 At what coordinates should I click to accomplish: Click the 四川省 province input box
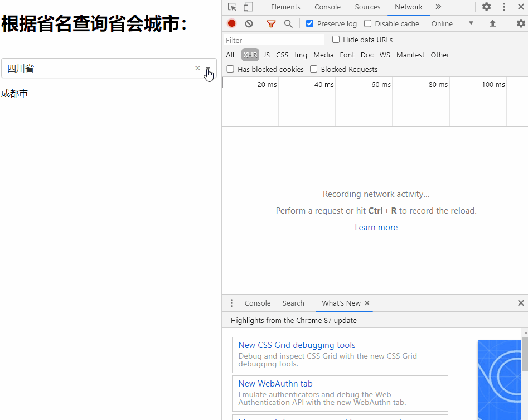tap(109, 69)
